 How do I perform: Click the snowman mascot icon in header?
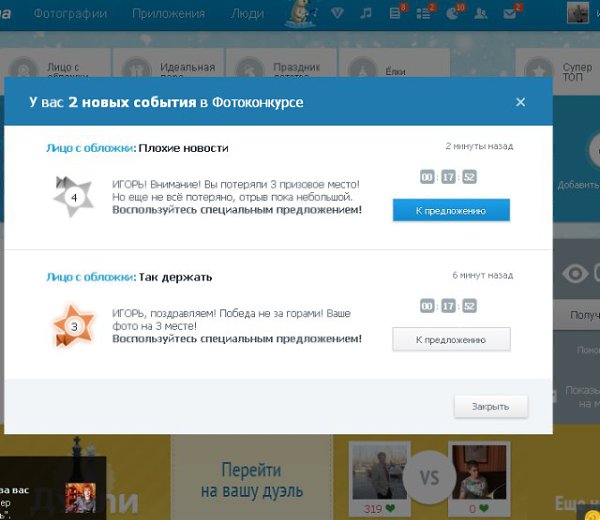297,13
